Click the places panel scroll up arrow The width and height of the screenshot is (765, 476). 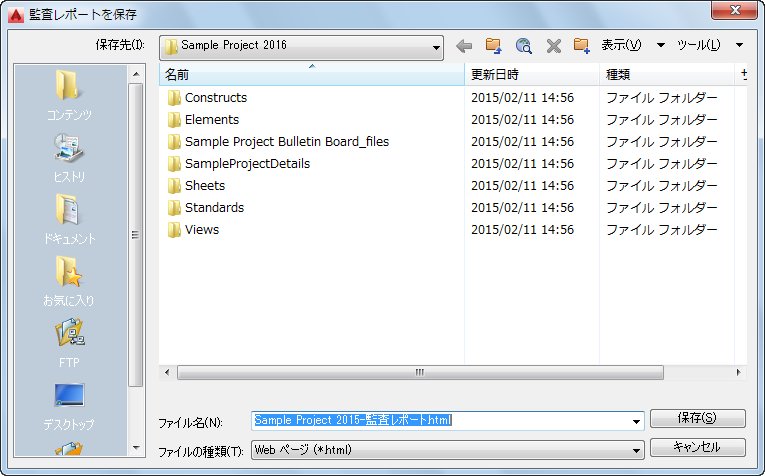[x=136, y=74]
